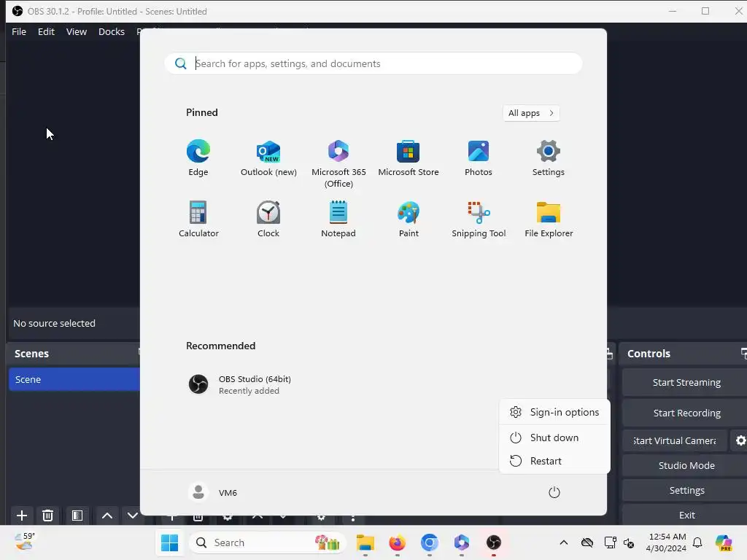Click Start Streaming in OBS Controls
Viewport: 747px width, 560px height.
click(x=686, y=382)
